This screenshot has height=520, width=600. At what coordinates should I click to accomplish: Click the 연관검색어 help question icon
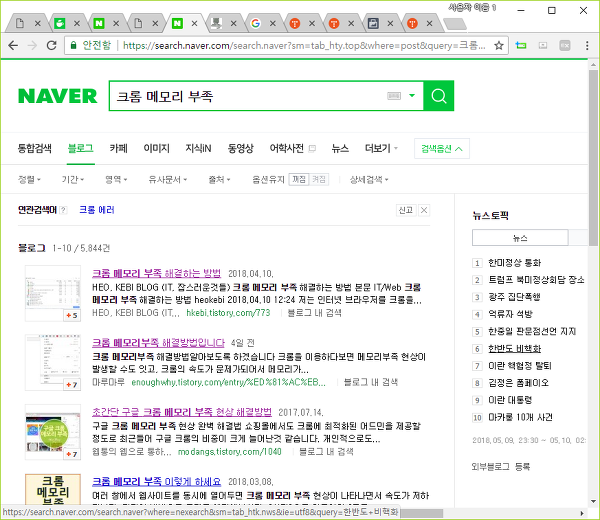pyautogui.click(x=64, y=210)
